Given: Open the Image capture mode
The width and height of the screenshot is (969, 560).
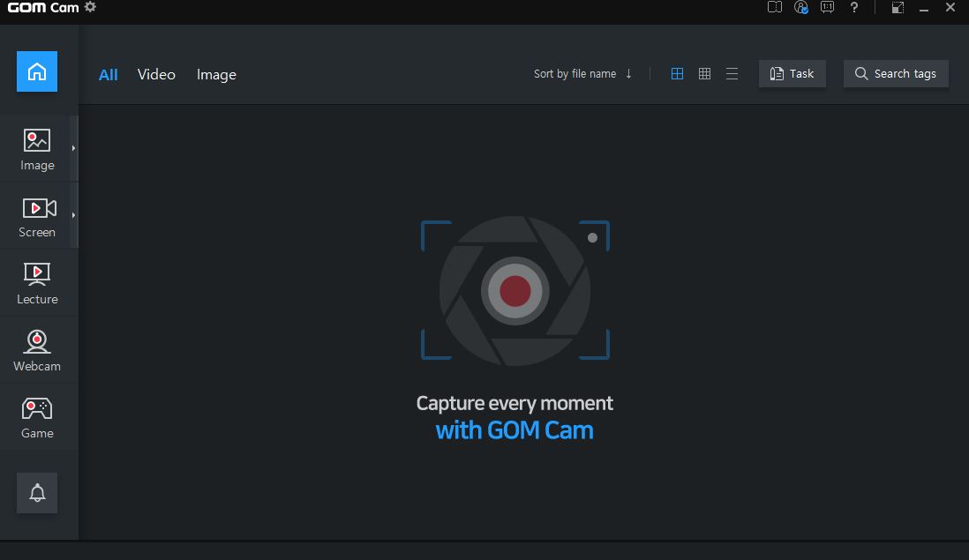Looking at the screenshot, I should tap(37, 149).
